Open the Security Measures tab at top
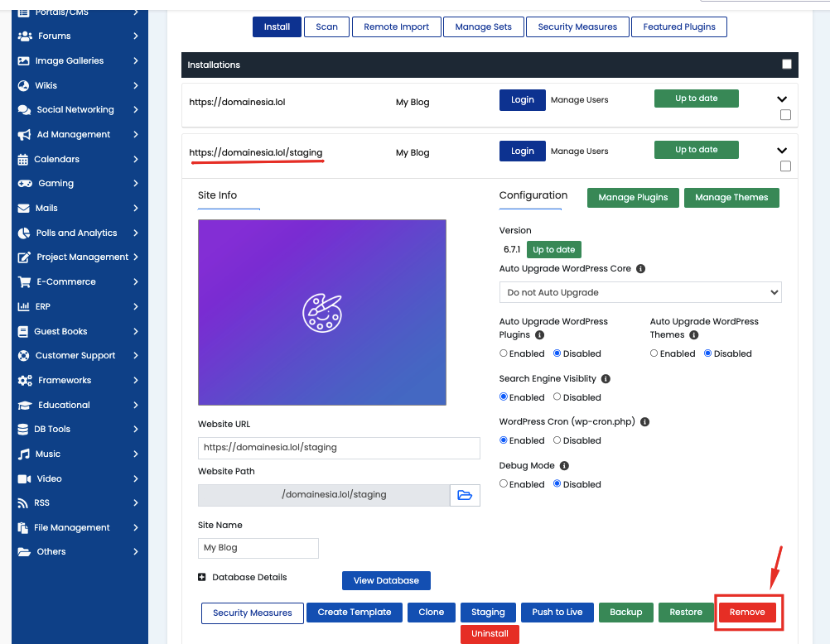 point(577,26)
